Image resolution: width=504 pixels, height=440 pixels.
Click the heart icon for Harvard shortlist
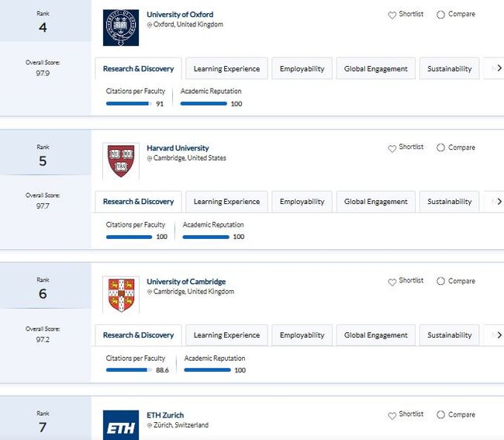(x=392, y=148)
